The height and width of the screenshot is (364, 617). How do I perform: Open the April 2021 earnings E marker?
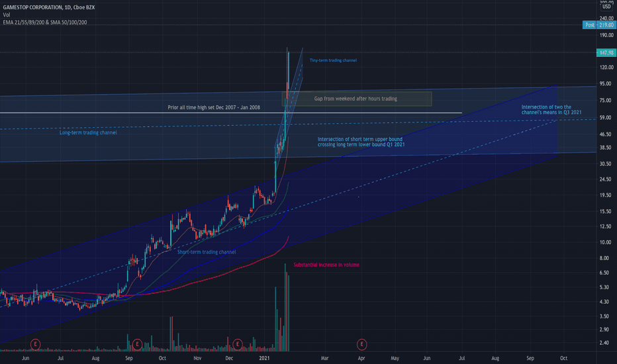click(361, 344)
